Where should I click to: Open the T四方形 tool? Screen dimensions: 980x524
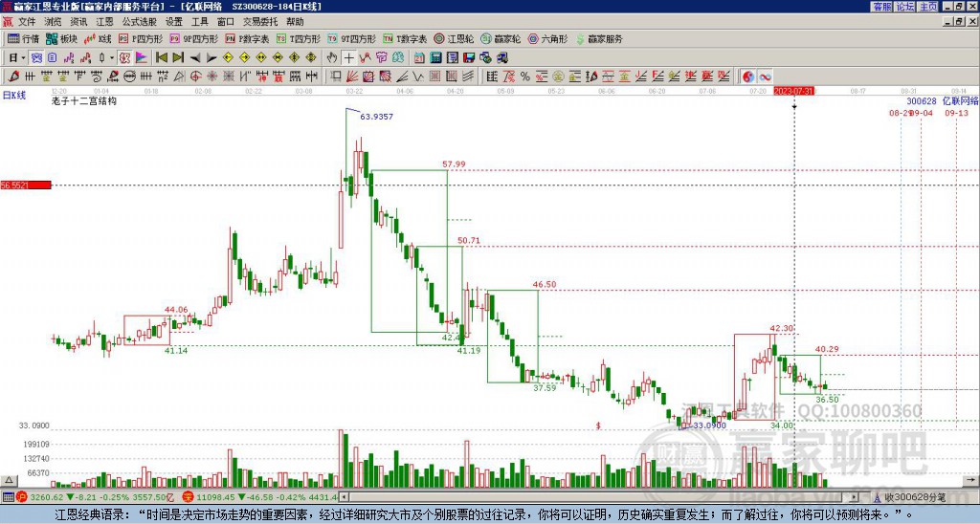[299, 38]
